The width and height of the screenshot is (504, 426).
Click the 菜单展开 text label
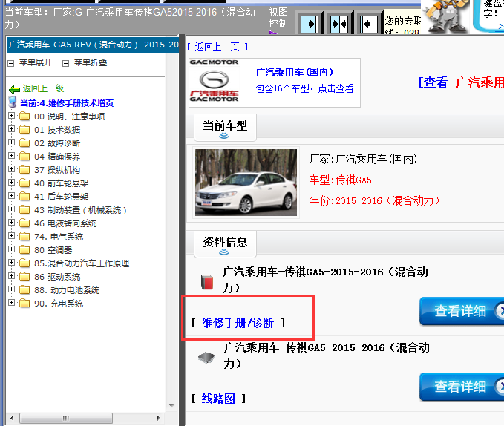tap(36, 62)
